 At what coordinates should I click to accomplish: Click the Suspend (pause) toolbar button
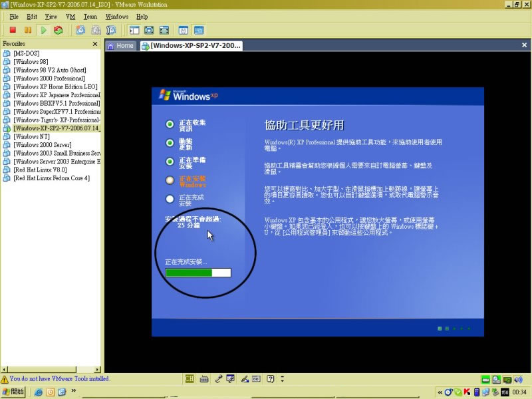(x=28, y=30)
